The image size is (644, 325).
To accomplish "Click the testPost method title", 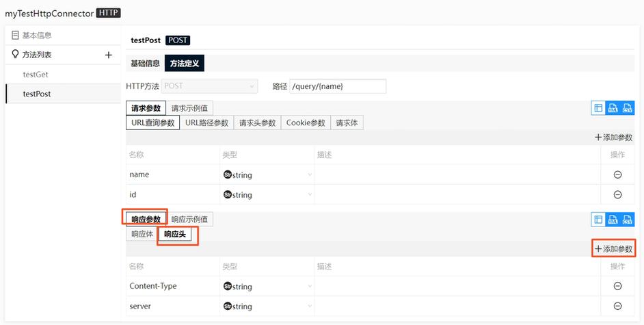I will [146, 40].
